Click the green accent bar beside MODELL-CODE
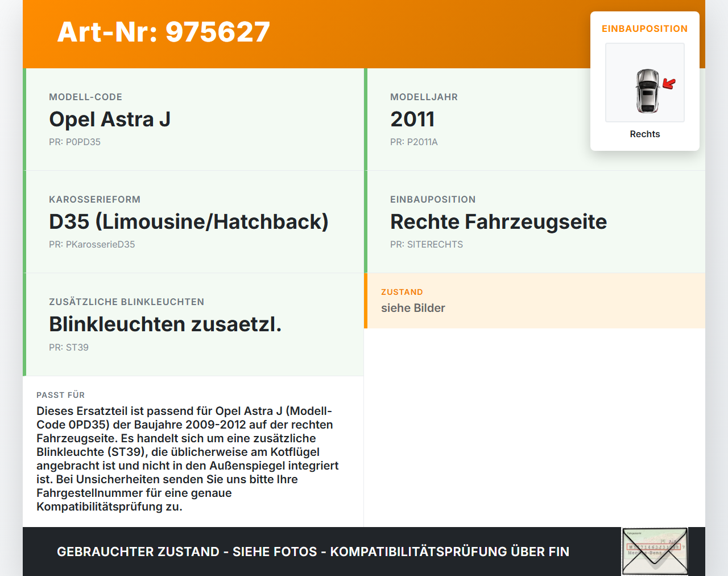The height and width of the screenshot is (576, 728). tap(24, 120)
